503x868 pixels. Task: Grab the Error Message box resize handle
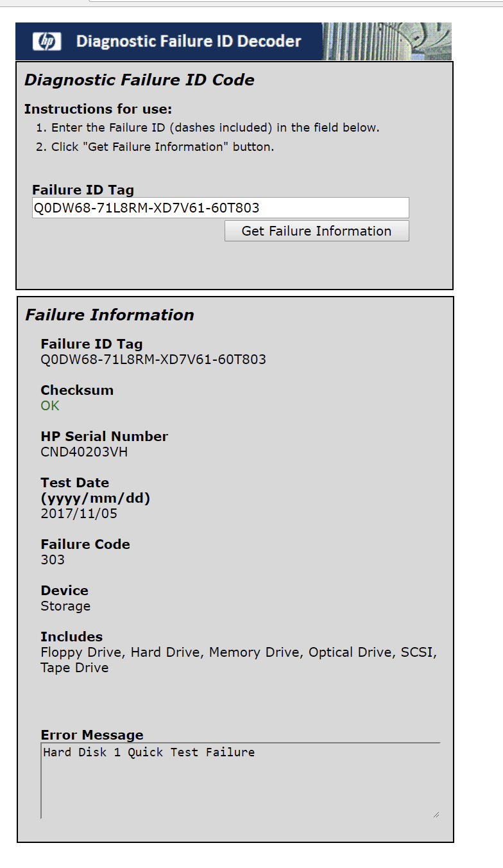436,814
